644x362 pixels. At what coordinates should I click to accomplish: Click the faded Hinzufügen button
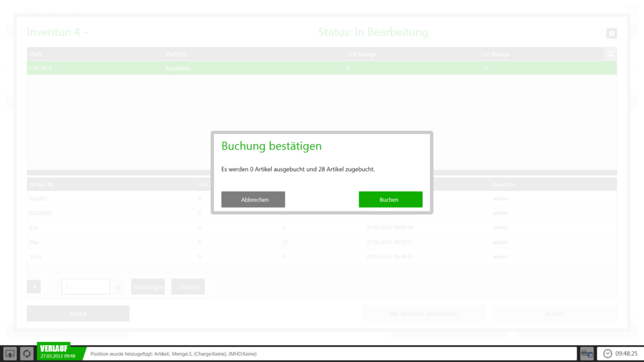coord(148,287)
